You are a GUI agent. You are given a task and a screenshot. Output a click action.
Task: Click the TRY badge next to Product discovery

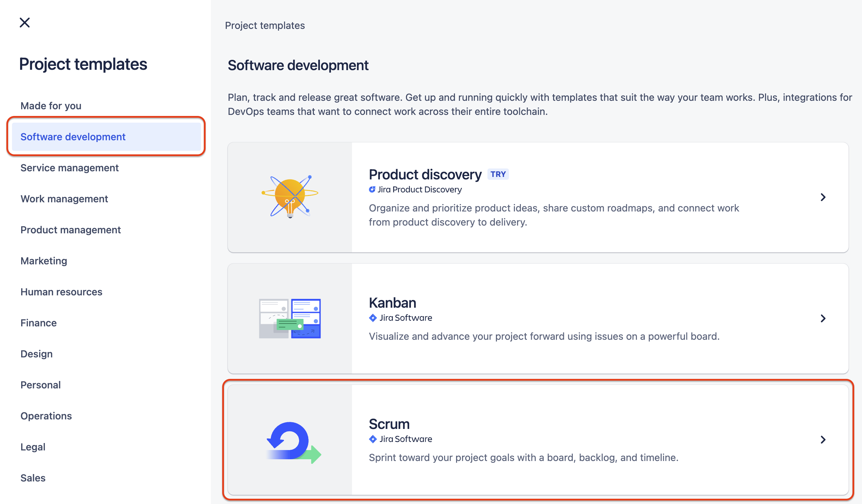click(498, 174)
